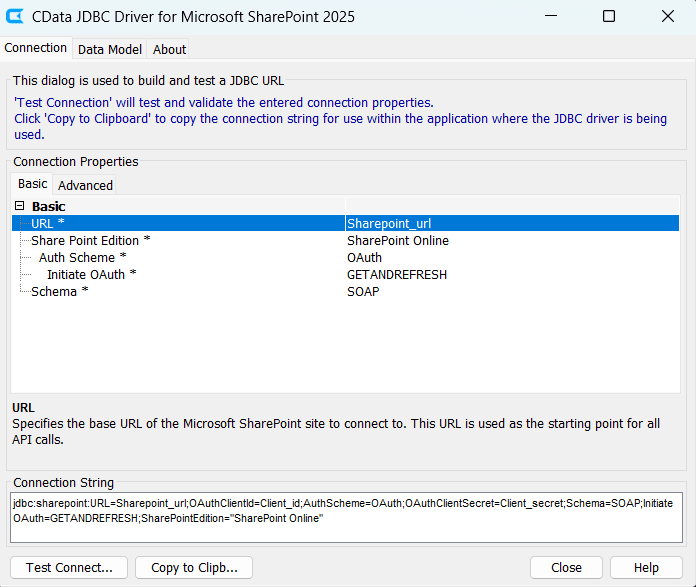Change the OAuth auth scheme value
The height and width of the screenshot is (587, 696).
pyautogui.click(x=510, y=258)
